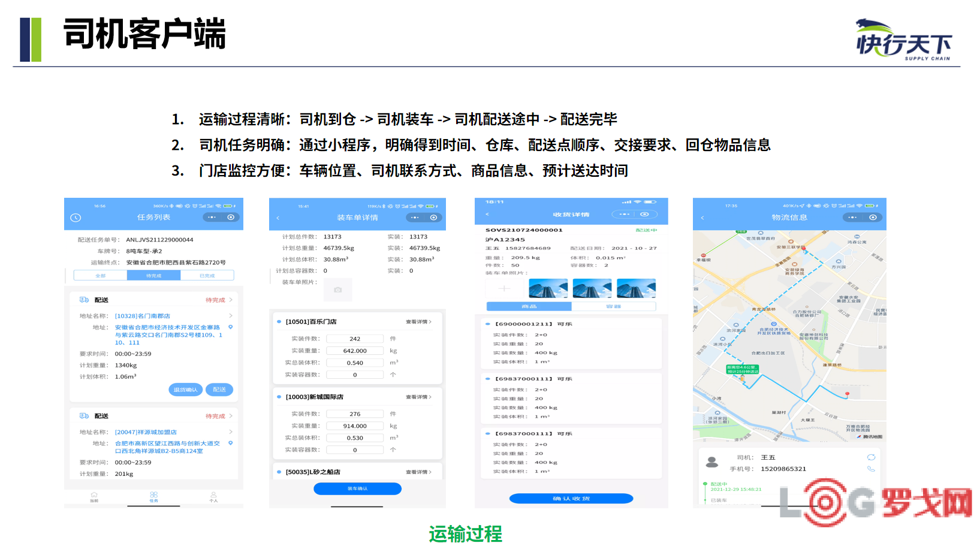
Task: Tap the green distance bubble on the map
Action: click(742, 369)
